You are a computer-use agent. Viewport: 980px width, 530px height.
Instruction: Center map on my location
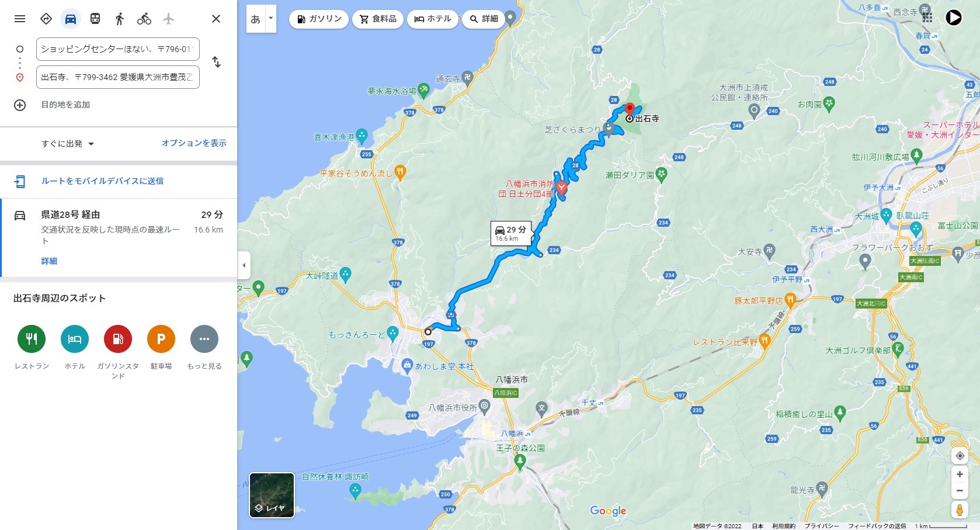[960, 456]
